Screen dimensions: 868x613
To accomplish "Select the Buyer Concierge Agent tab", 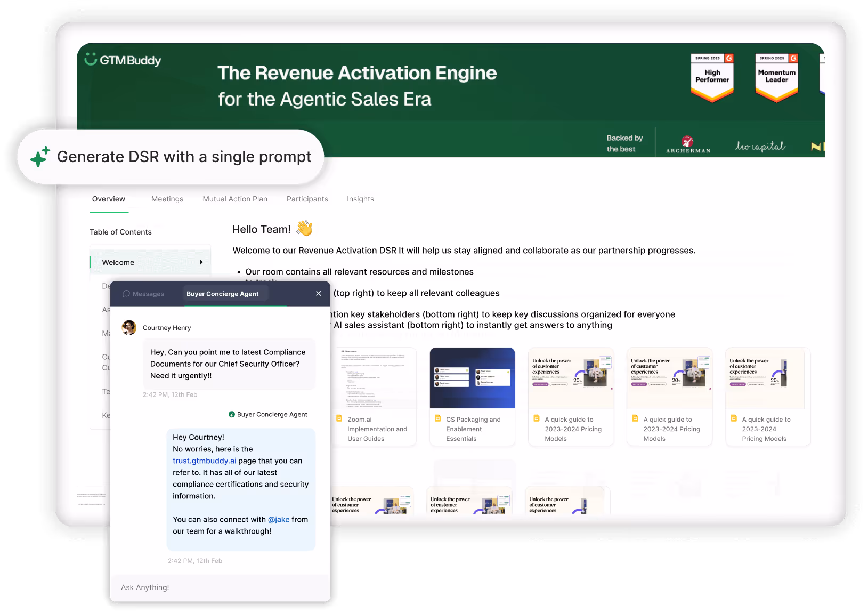I will 223,294.
